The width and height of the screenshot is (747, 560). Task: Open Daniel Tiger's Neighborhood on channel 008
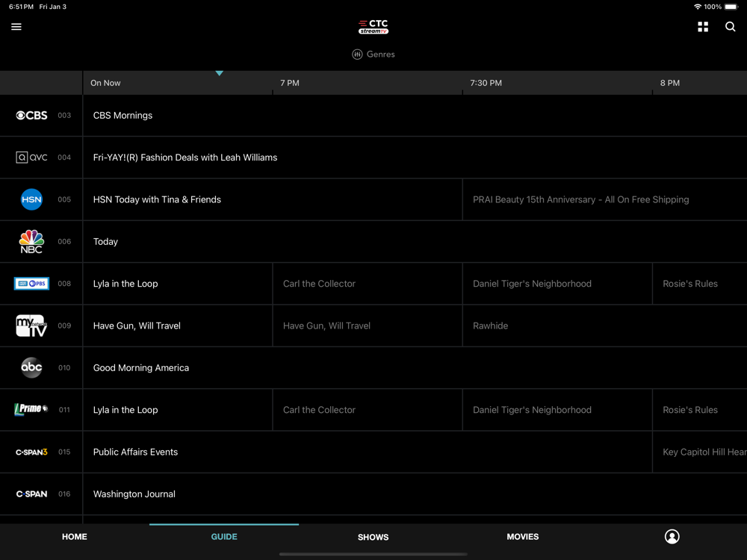557,283
